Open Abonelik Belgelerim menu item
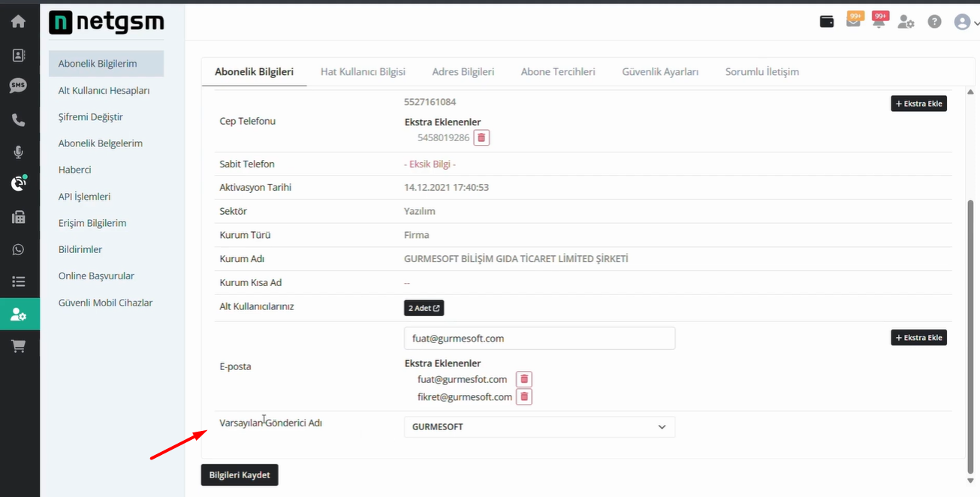This screenshot has height=497, width=980. (101, 143)
